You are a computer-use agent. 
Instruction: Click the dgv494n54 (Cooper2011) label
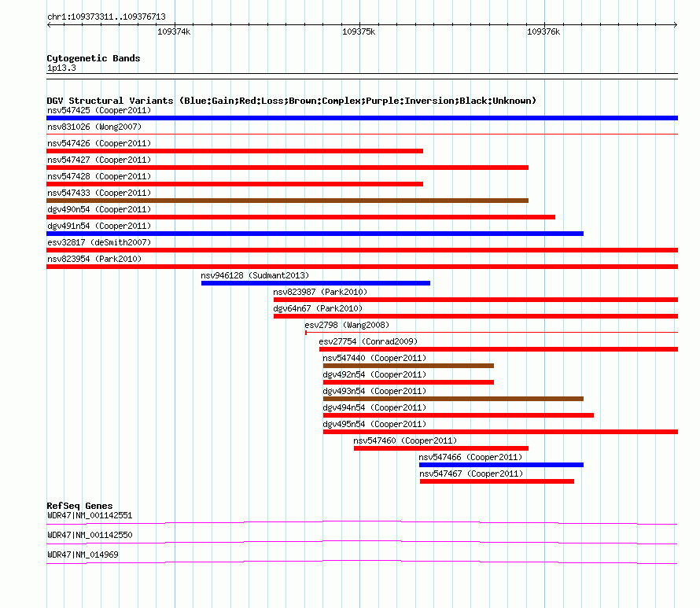374,407
